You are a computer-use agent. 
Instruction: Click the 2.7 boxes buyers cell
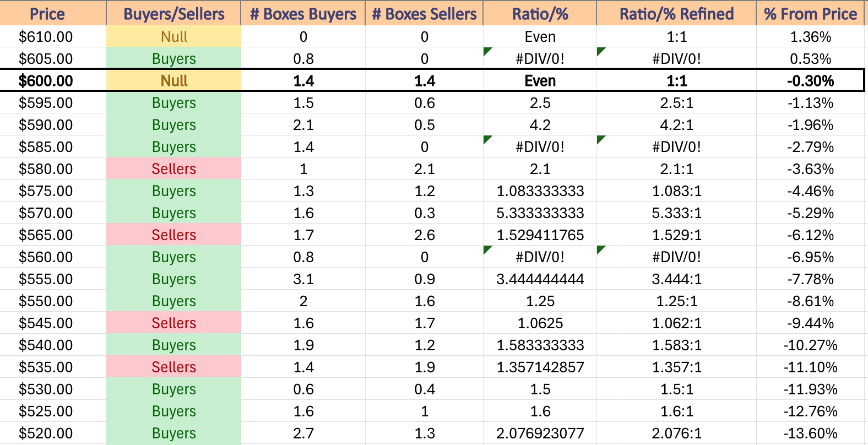click(303, 433)
